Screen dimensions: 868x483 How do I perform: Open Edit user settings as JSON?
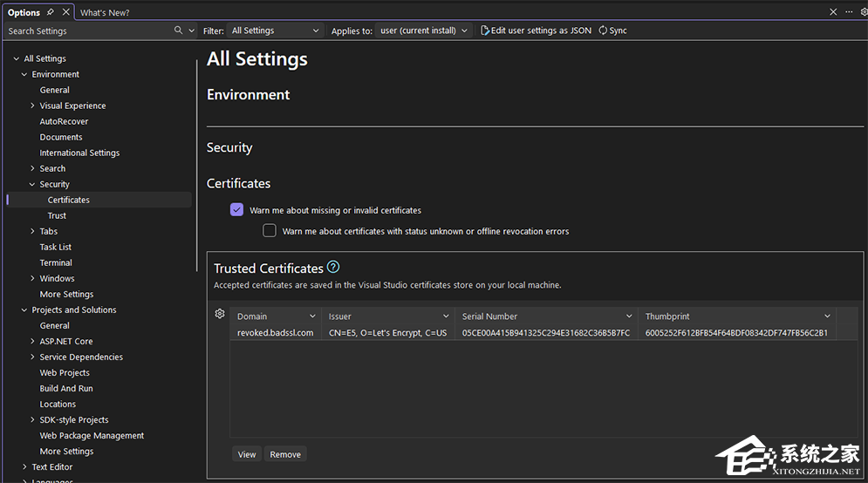click(x=536, y=31)
